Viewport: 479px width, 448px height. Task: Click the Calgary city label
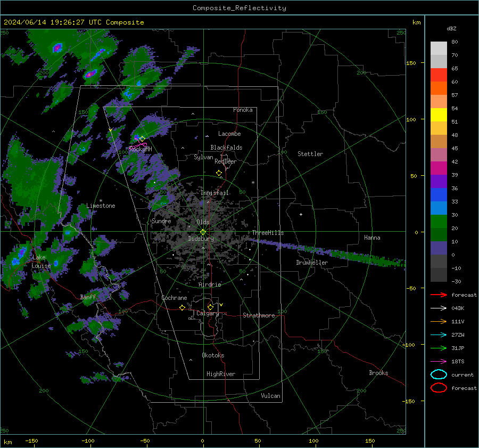[x=208, y=313]
